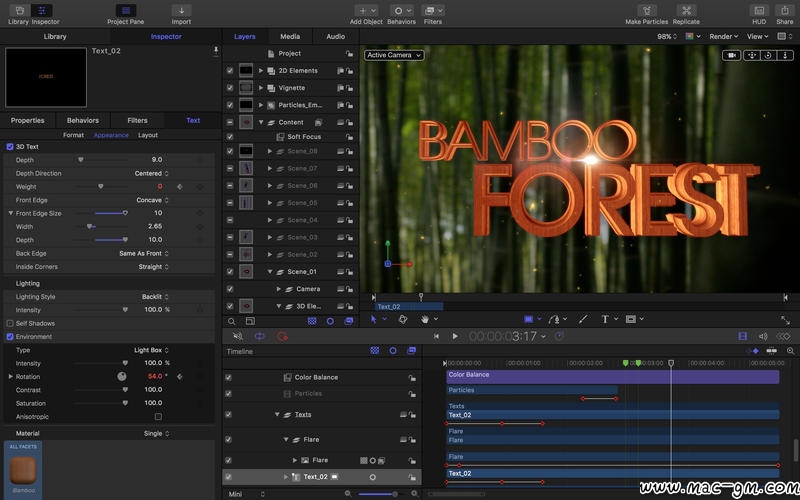Toggle visibility of 2D Elements layer
This screenshot has height=500, width=800.
[230, 70]
